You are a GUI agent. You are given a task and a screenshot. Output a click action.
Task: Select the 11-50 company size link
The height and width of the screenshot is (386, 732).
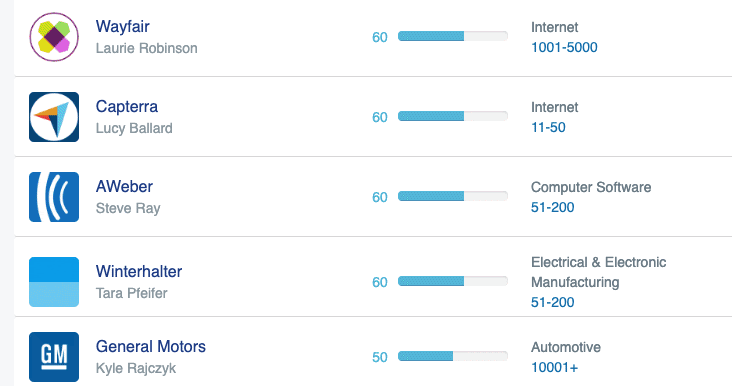[548, 127]
